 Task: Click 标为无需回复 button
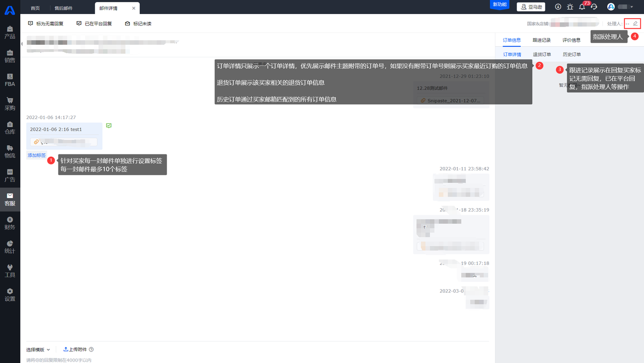pos(47,24)
